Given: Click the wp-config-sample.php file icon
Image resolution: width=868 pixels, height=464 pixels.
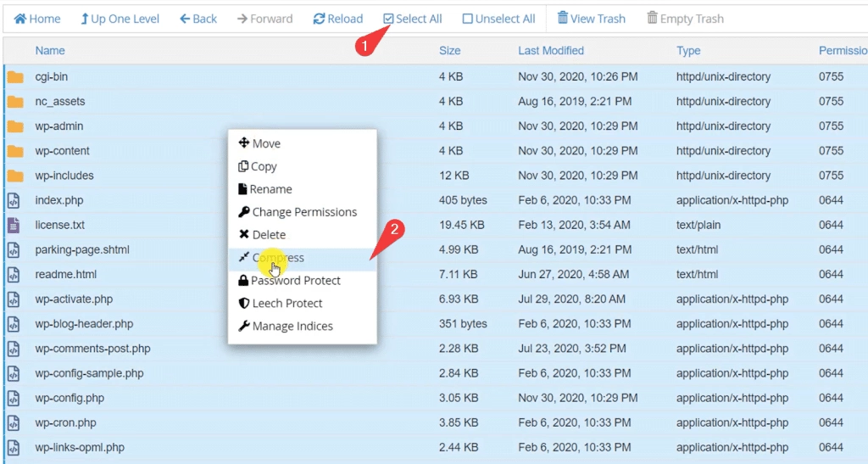Looking at the screenshot, I should tap(14, 374).
